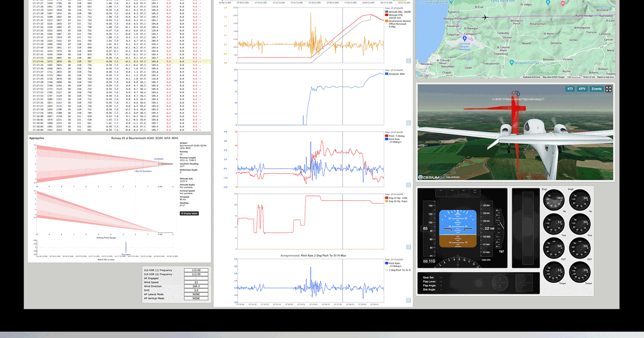The height and width of the screenshot is (338, 644).
Task: Click the aircraft icon on the map
Action: coord(486,17)
